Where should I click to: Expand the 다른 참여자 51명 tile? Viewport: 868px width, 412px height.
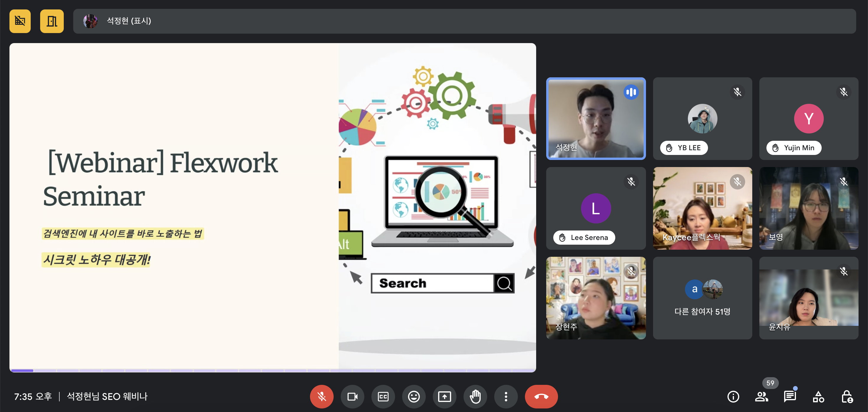(702, 298)
